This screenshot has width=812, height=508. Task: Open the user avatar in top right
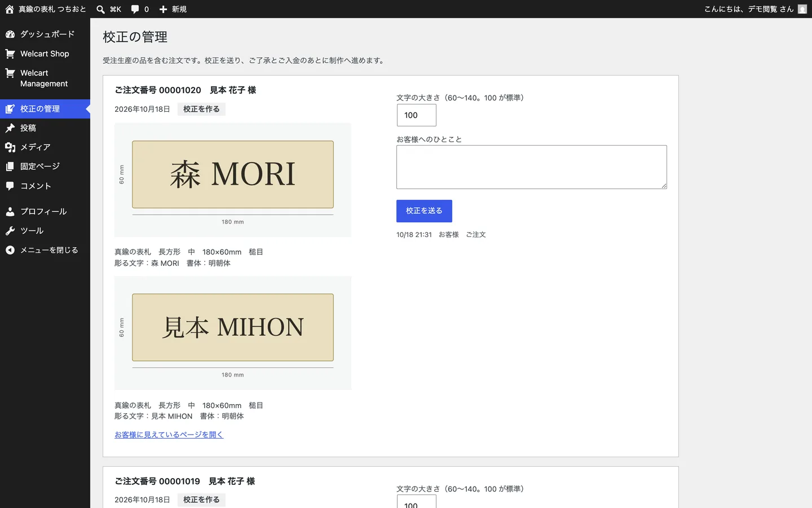pyautogui.click(x=802, y=9)
